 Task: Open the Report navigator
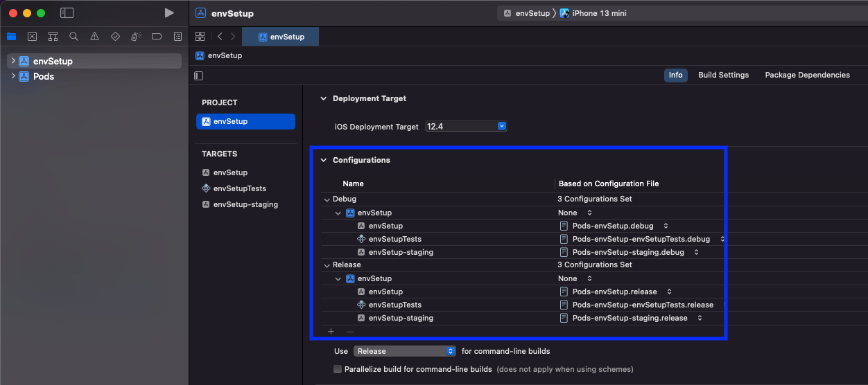coord(177,37)
